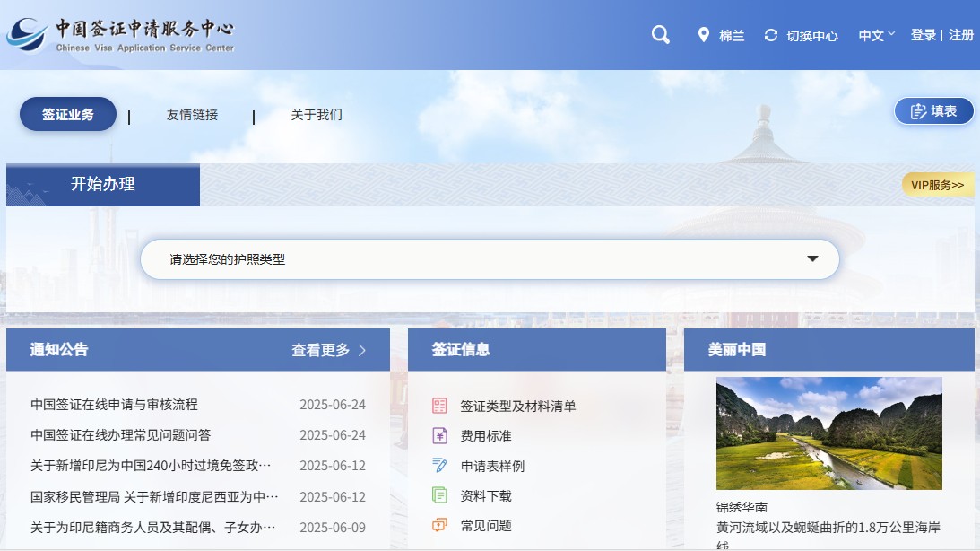Select the 签证业务 navigation tab

tap(68, 114)
